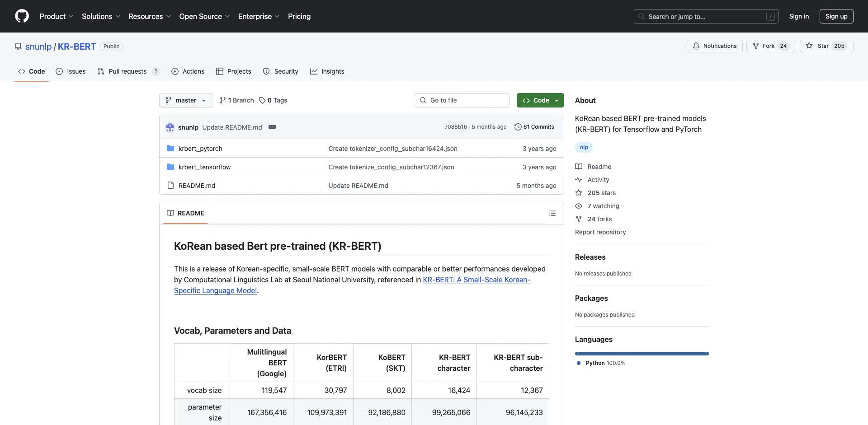Expand the commit message ellipsis icon
868x425 pixels.
click(272, 127)
